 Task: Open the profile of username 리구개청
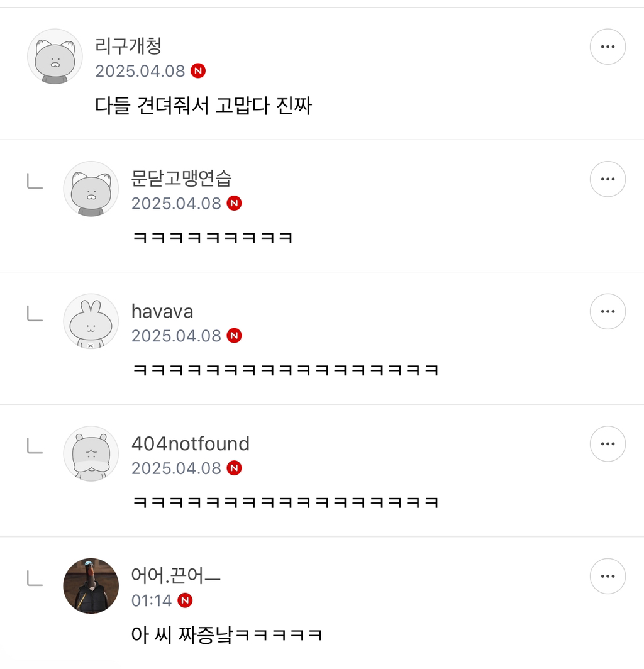tap(128, 46)
